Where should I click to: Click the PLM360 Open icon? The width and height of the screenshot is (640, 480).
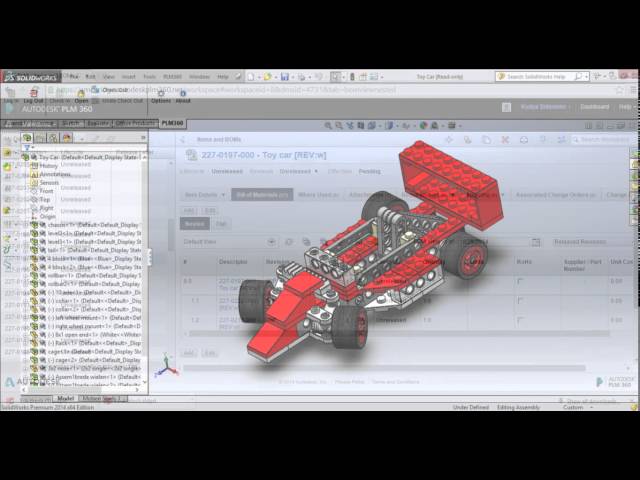click(x=81, y=96)
